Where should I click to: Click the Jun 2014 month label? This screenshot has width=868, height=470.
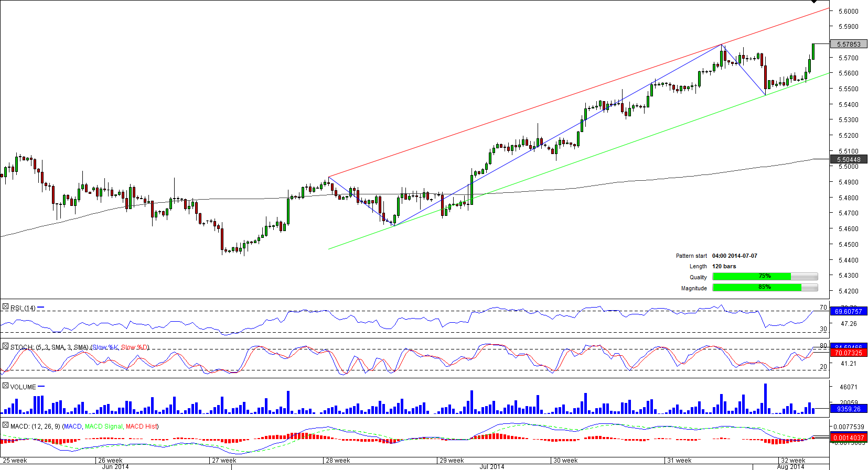click(x=115, y=467)
